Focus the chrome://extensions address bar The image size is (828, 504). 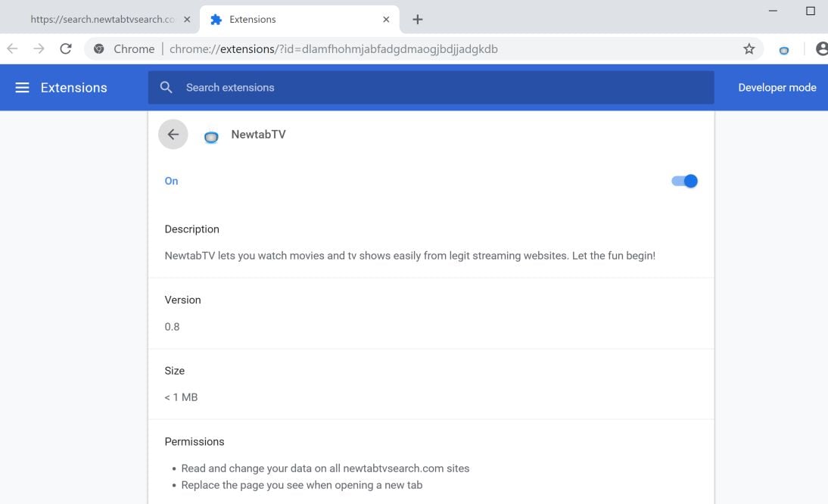click(x=424, y=49)
